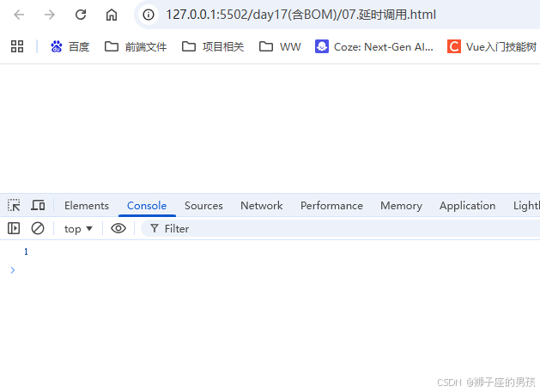Click the address bar URL text
The image size is (540, 392).
coord(300,15)
